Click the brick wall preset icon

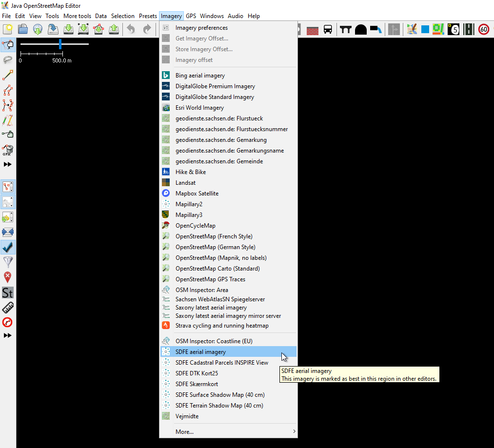313,30
